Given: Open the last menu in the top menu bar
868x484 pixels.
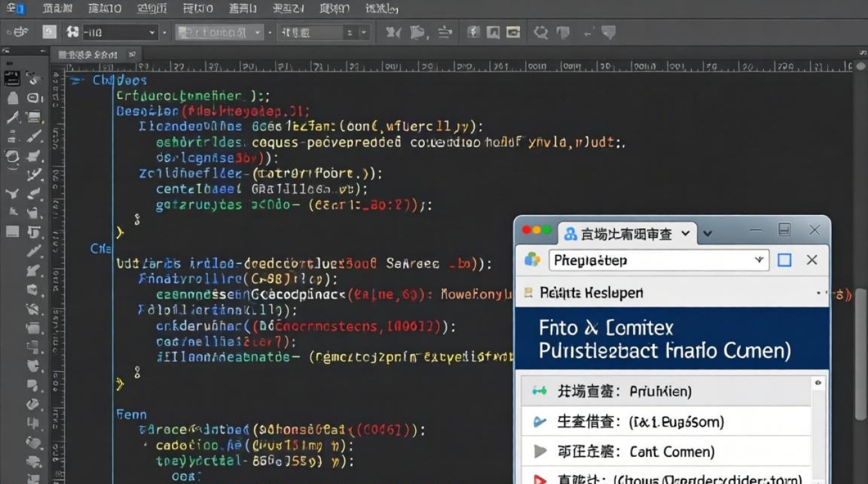Looking at the screenshot, I should click(x=382, y=8).
